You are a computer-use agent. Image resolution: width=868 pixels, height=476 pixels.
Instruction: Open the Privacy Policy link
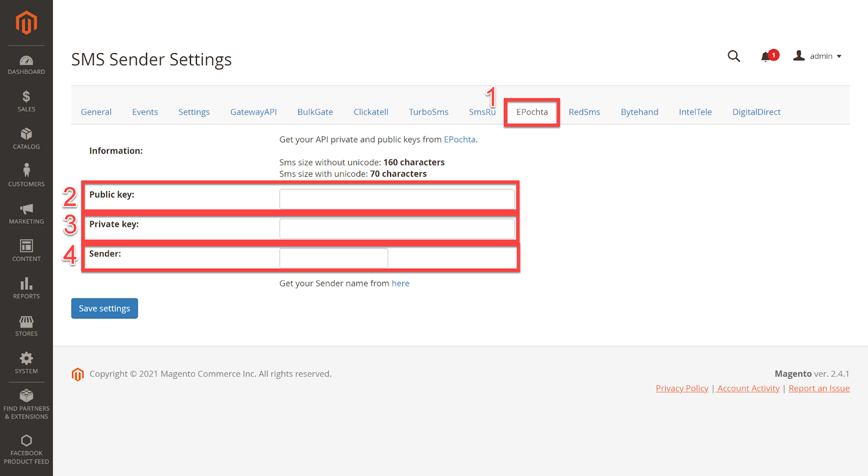[682, 388]
